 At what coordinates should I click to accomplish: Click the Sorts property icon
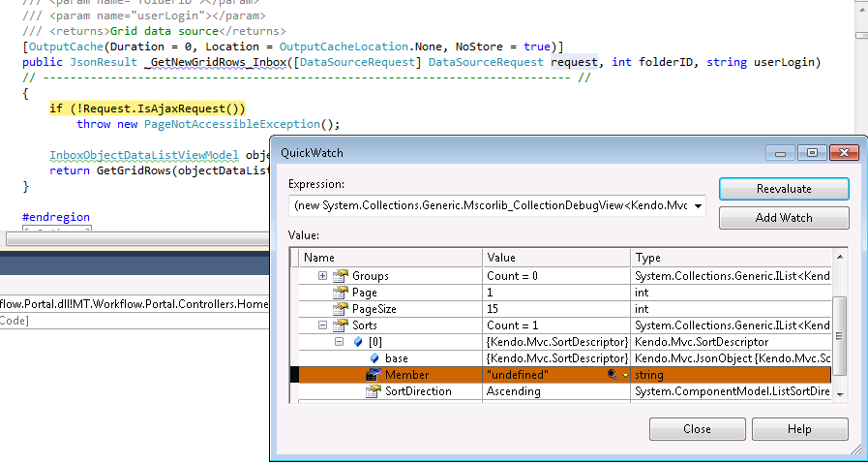click(340, 325)
